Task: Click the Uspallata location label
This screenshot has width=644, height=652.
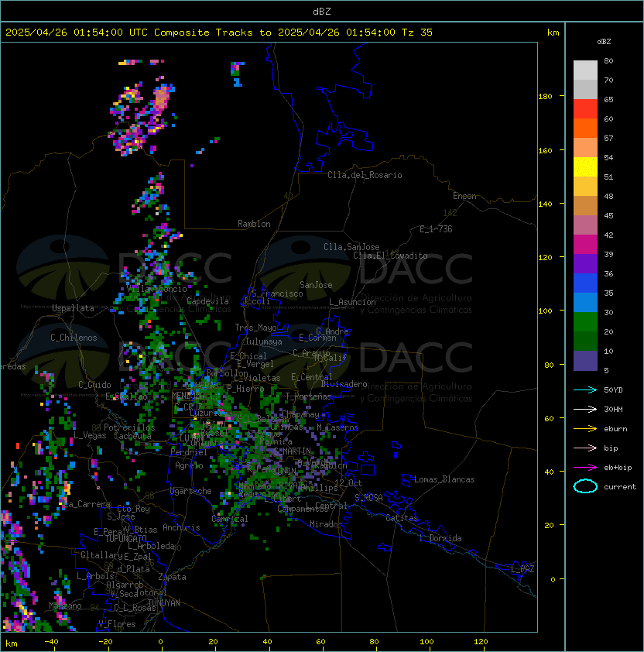Action: click(x=73, y=308)
